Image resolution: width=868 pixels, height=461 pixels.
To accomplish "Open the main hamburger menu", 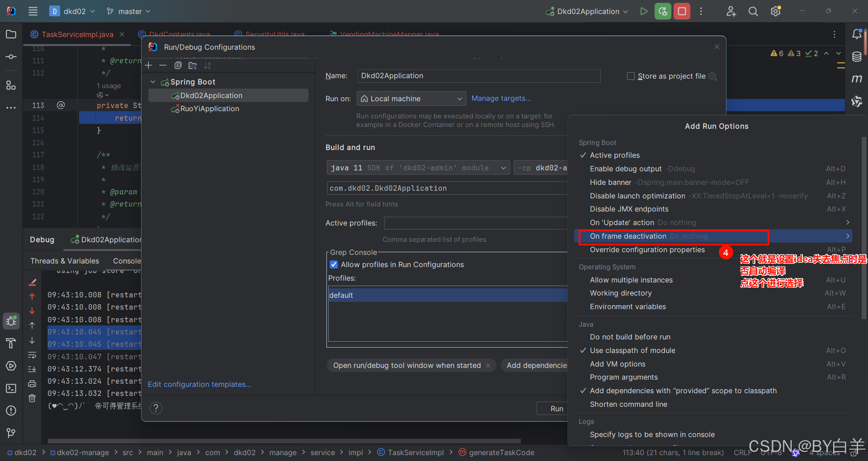I will pyautogui.click(x=33, y=11).
